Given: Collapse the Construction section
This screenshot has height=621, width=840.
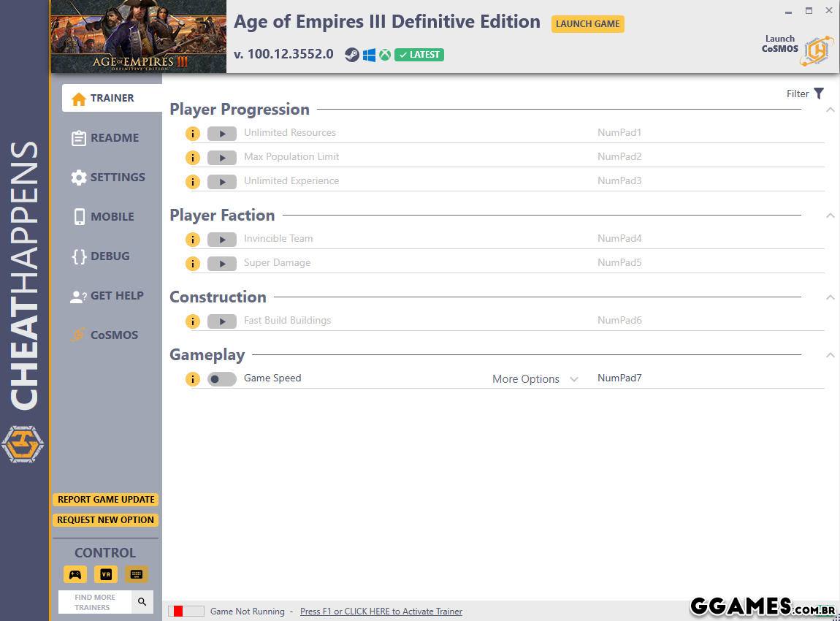Looking at the screenshot, I should [x=830, y=297].
